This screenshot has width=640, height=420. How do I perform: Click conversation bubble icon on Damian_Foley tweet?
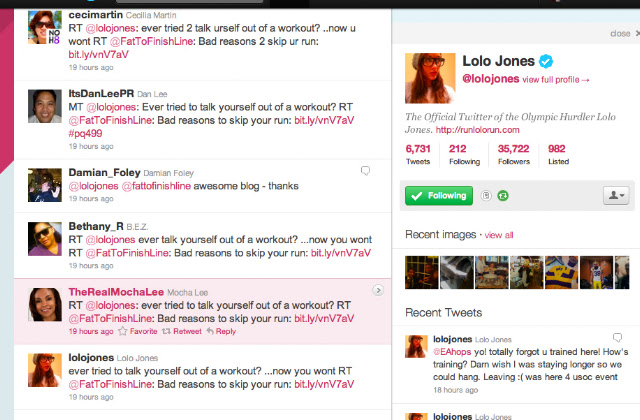pos(365,171)
